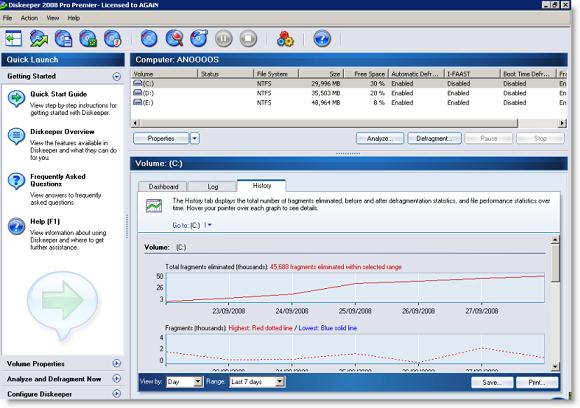Click the grey Pause toolbar icon
580x408 pixels.
click(x=224, y=38)
